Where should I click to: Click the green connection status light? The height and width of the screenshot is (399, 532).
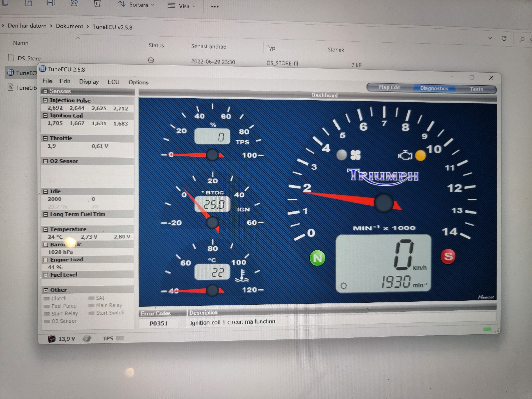(487, 329)
